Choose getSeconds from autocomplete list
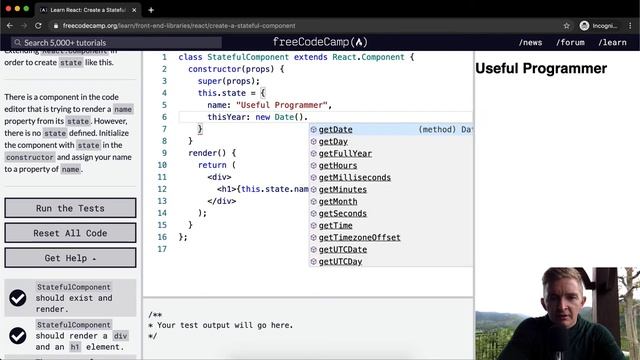This screenshot has height=360, width=640. point(391,213)
